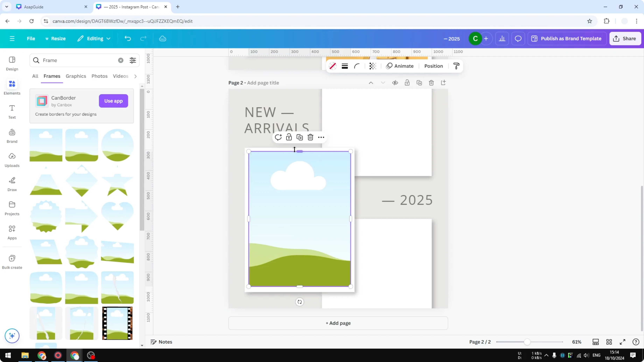This screenshot has height=362, width=644.
Task: Expand more options for the selected frame
Action: tap(321, 137)
